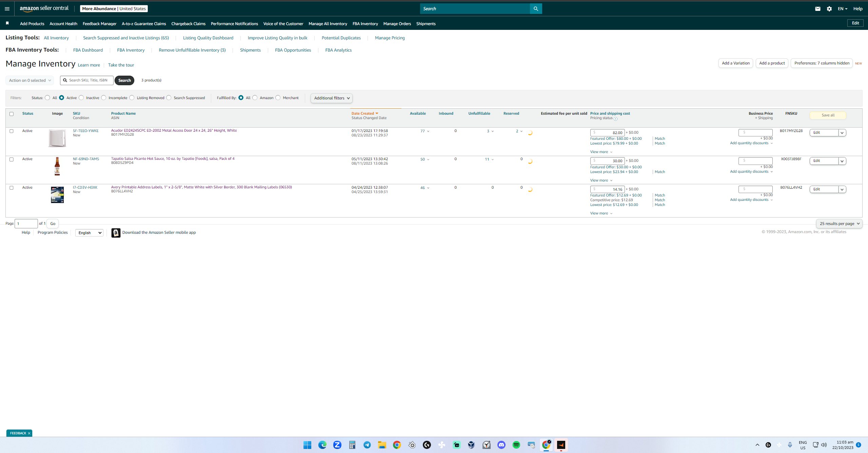Check the box for SKU 5F-TEEO-YWKE row

click(12, 131)
